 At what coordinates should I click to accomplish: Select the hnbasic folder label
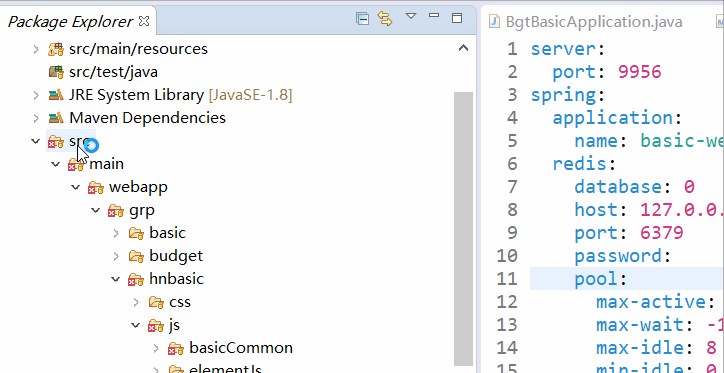pyautogui.click(x=176, y=279)
